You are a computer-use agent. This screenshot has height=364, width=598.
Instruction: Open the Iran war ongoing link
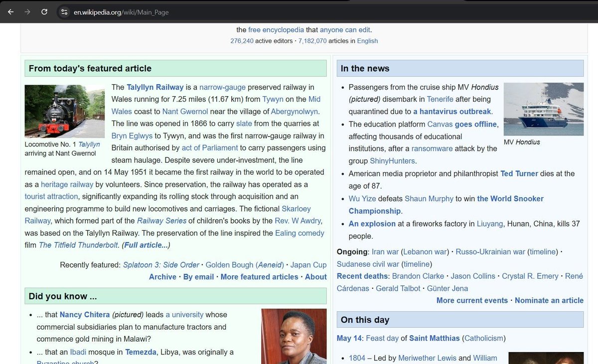(386, 251)
